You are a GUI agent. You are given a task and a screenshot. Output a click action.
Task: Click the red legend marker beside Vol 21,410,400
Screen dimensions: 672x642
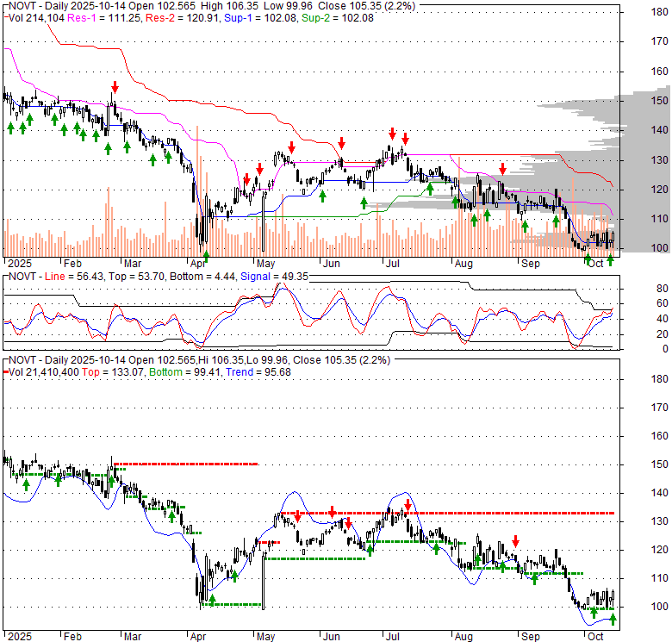(6, 372)
